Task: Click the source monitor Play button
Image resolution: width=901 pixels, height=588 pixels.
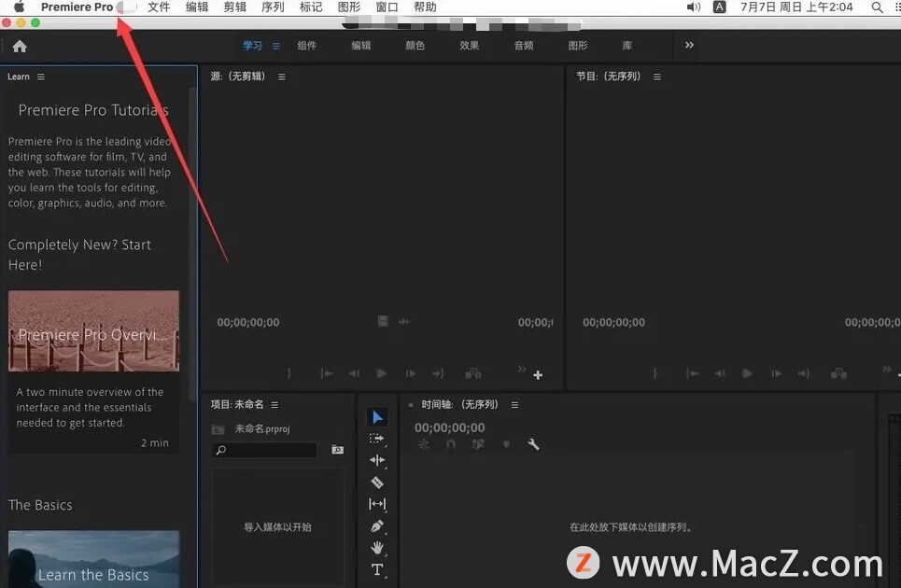Action: (382, 374)
